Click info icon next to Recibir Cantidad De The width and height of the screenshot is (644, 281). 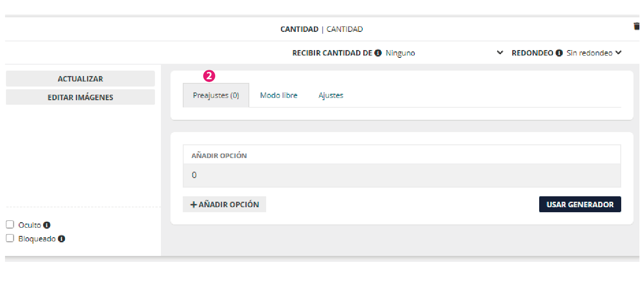(378, 53)
